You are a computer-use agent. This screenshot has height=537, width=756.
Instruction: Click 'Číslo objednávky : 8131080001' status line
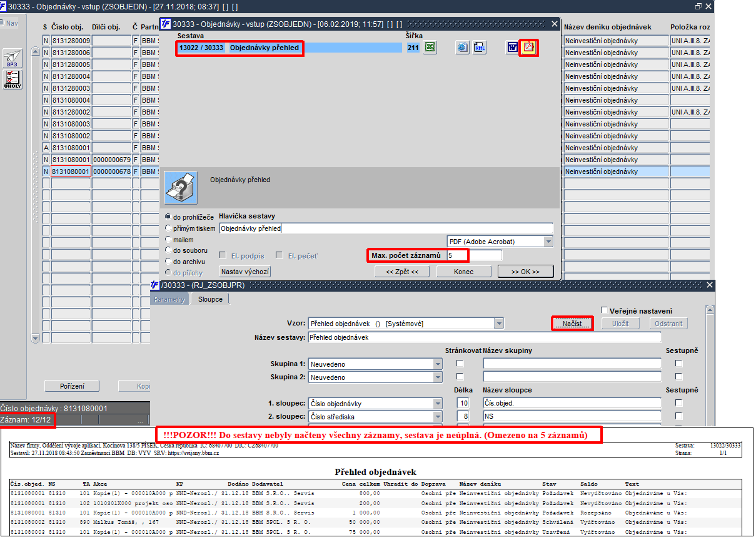click(x=54, y=408)
